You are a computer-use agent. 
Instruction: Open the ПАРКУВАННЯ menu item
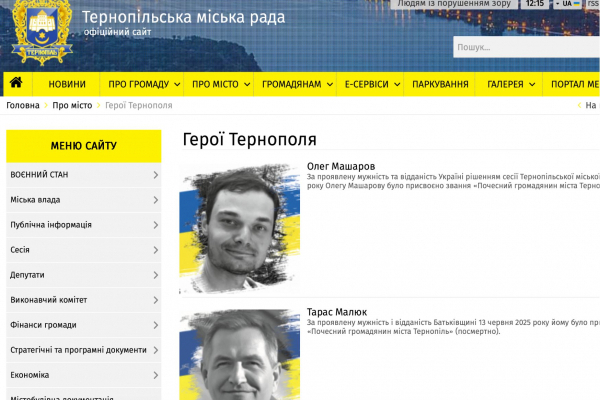(x=440, y=85)
